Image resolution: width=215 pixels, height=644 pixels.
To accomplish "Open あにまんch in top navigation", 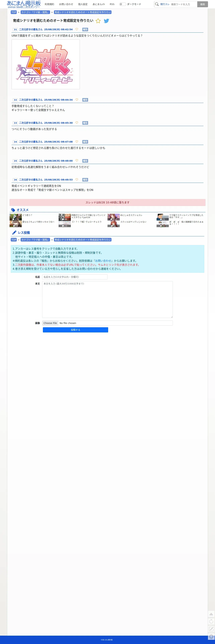I will click(99, 4).
